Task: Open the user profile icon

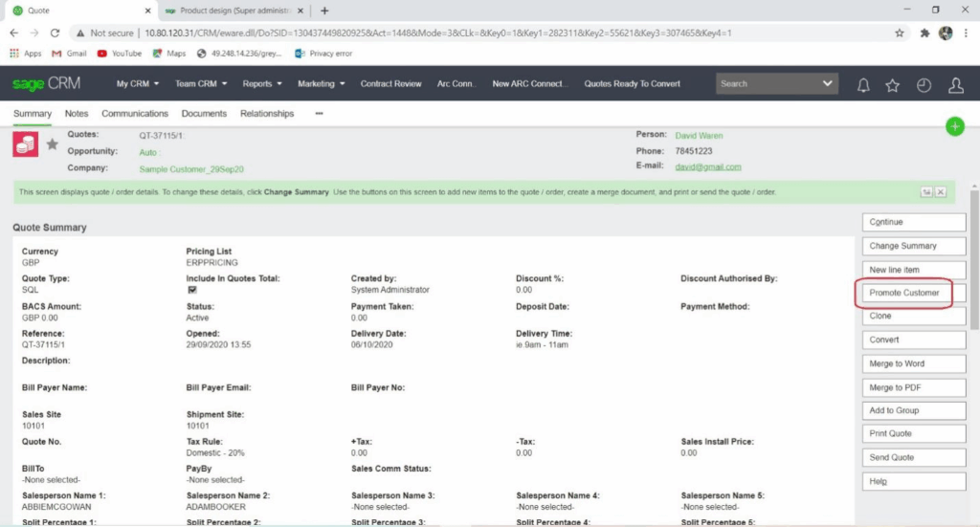Action: tap(955, 85)
